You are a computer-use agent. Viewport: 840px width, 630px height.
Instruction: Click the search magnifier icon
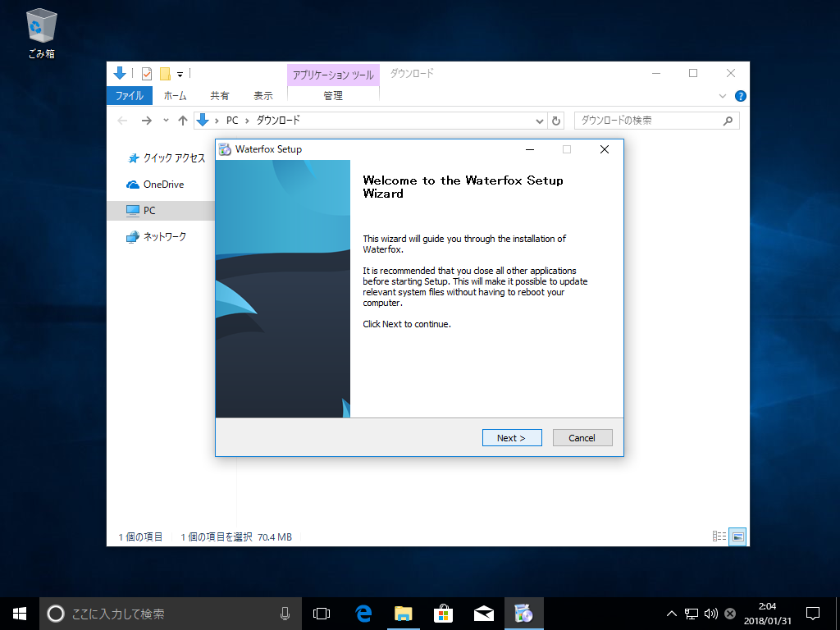coord(728,121)
